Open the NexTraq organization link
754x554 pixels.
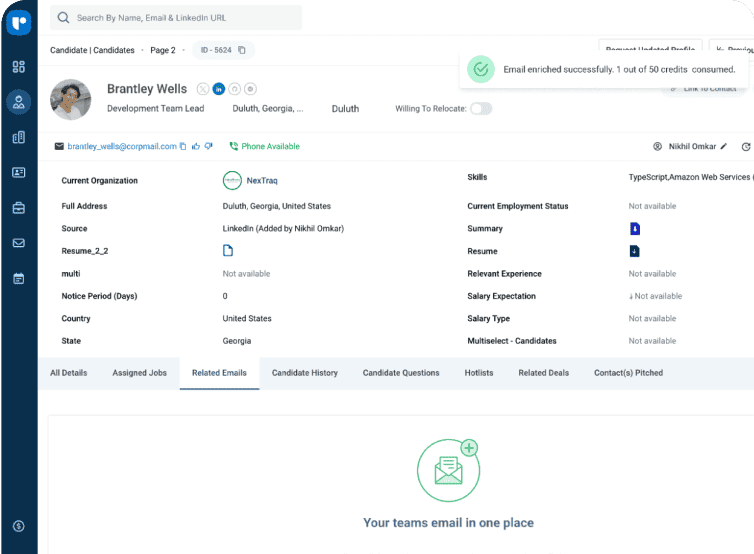point(261,180)
